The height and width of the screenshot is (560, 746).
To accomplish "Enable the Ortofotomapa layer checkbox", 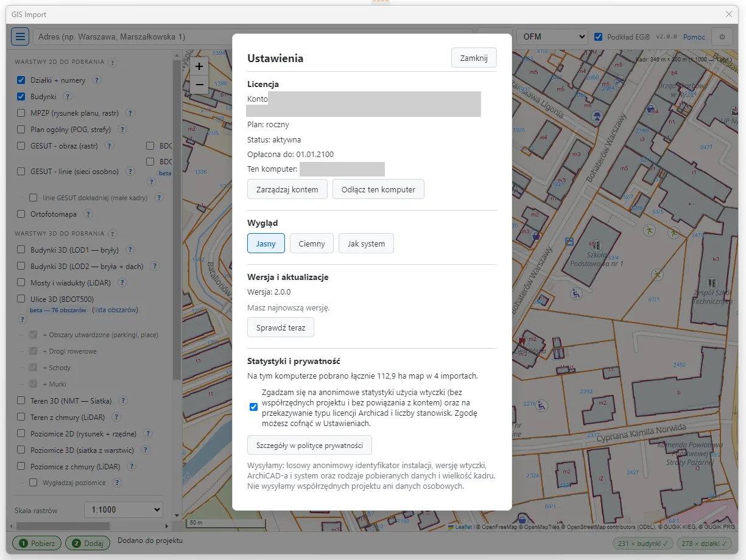I will [21, 214].
